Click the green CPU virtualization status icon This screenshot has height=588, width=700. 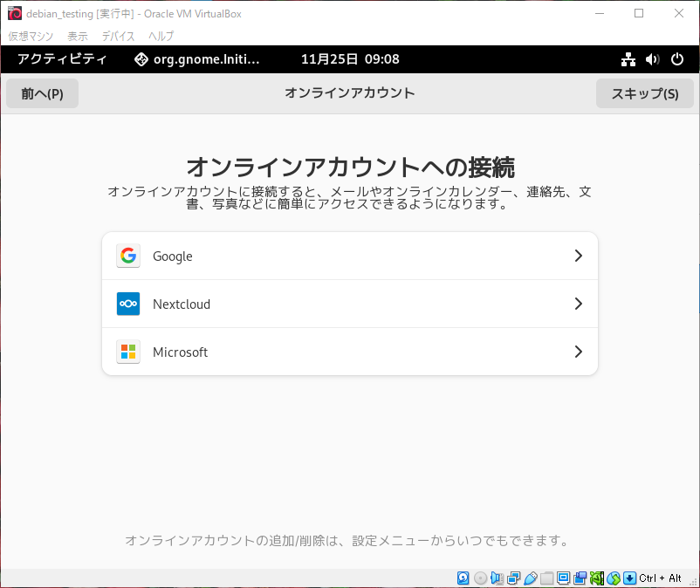[x=596, y=578]
